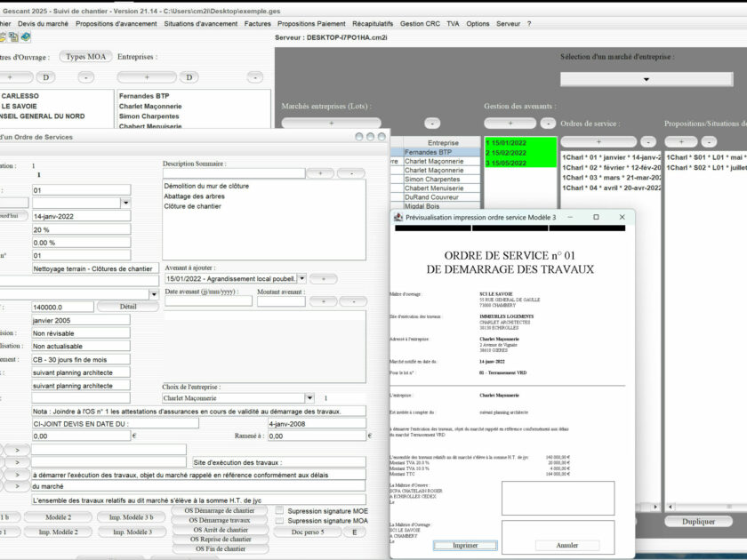Screen dimensions: 747x560
Task: Click the D icon beside the Maîtres d'Ouvrage list
Action: pyautogui.click(x=44, y=77)
